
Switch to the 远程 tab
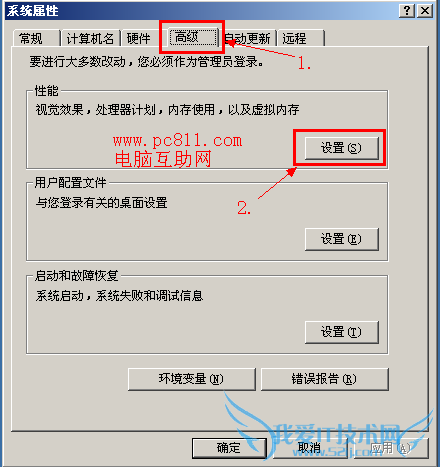[x=301, y=38]
